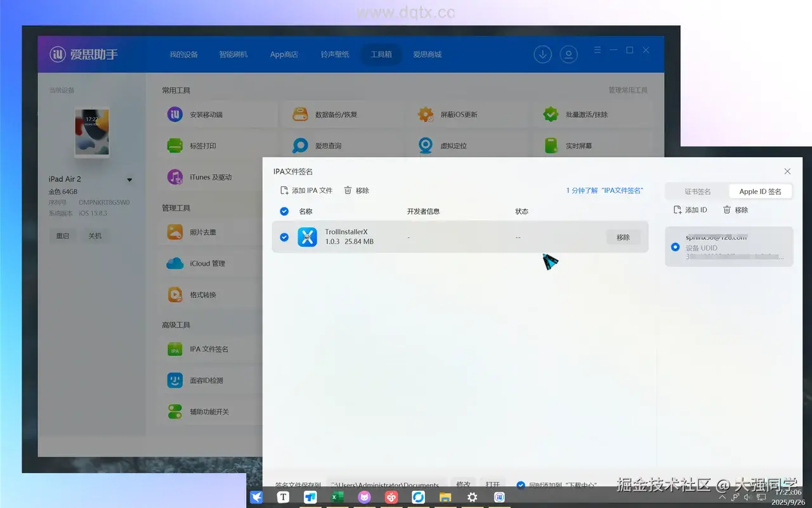The height and width of the screenshot is (508, 812).
Task: Open the download center icon in header
Action: 542,55
